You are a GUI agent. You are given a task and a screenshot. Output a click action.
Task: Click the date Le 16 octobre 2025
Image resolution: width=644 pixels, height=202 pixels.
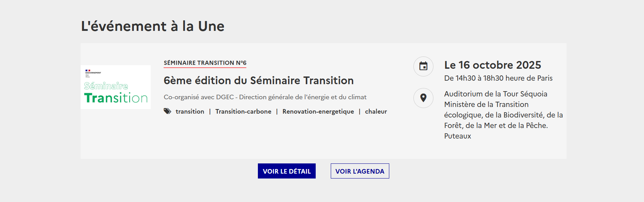click(493, 65)
